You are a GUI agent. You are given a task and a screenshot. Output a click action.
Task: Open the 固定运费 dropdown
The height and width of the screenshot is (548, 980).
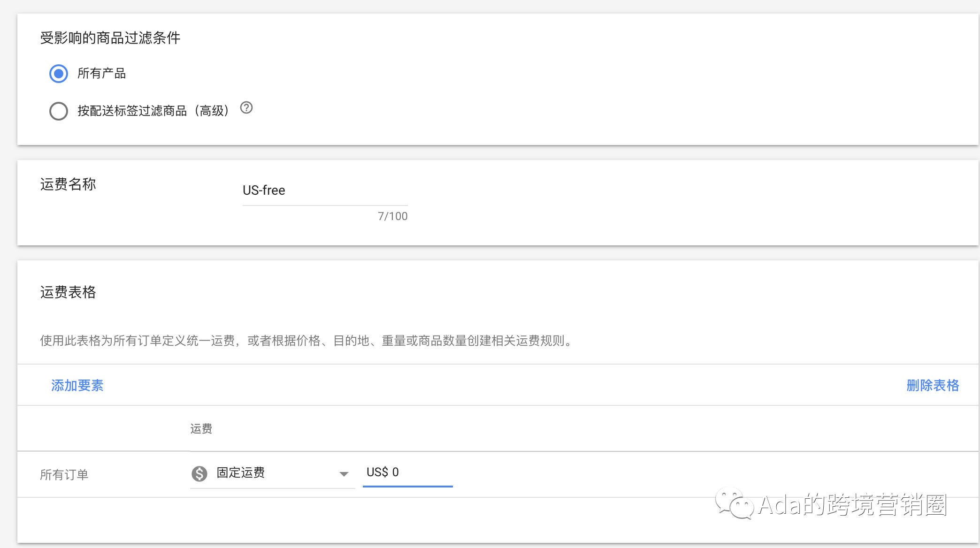click(x=263, y=473)
